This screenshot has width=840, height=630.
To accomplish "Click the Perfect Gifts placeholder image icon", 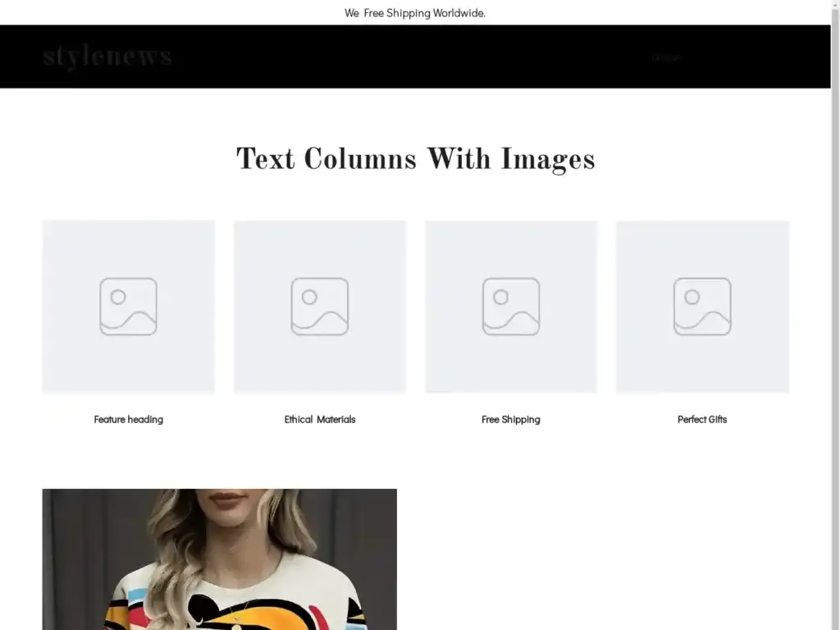I will pyautogui.click(x=702, y=307).
